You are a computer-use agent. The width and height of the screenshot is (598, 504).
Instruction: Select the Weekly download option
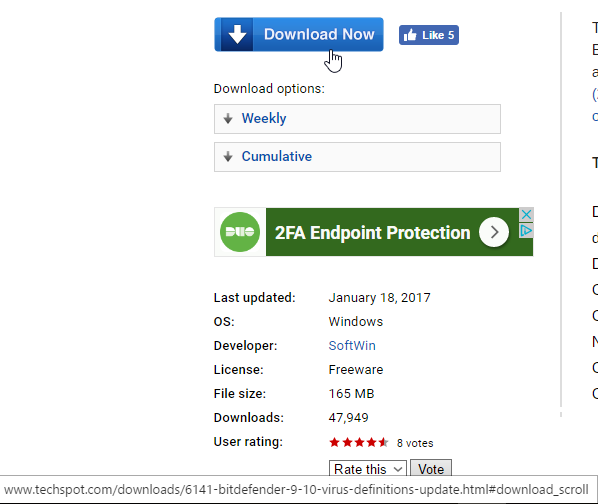coord(357,119)
